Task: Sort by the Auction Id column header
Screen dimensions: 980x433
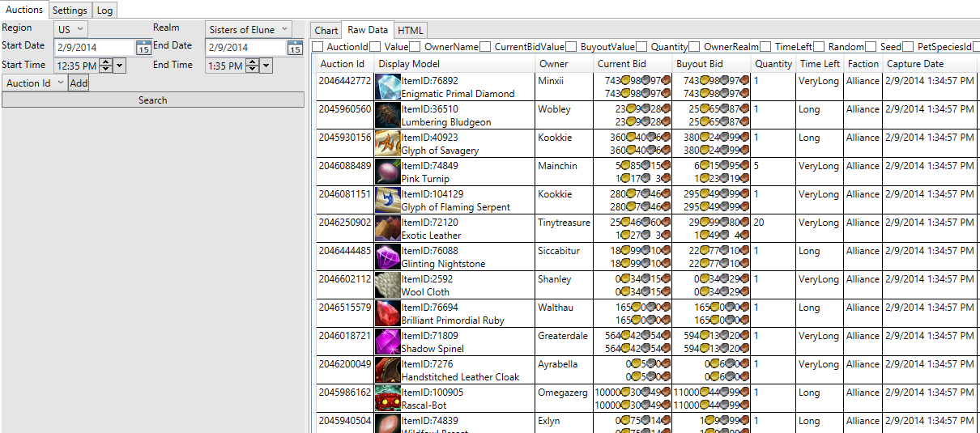Action: (x=343, y=63)
